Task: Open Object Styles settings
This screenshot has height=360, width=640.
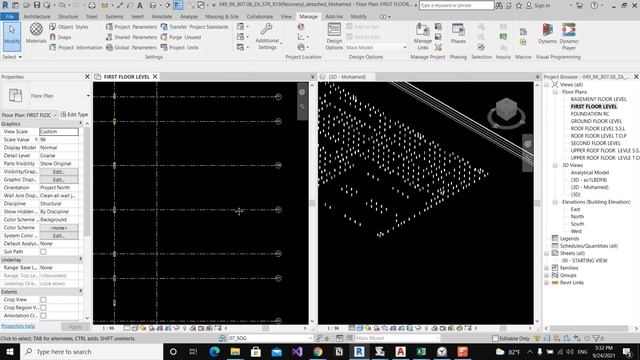Action: (69, 27)
